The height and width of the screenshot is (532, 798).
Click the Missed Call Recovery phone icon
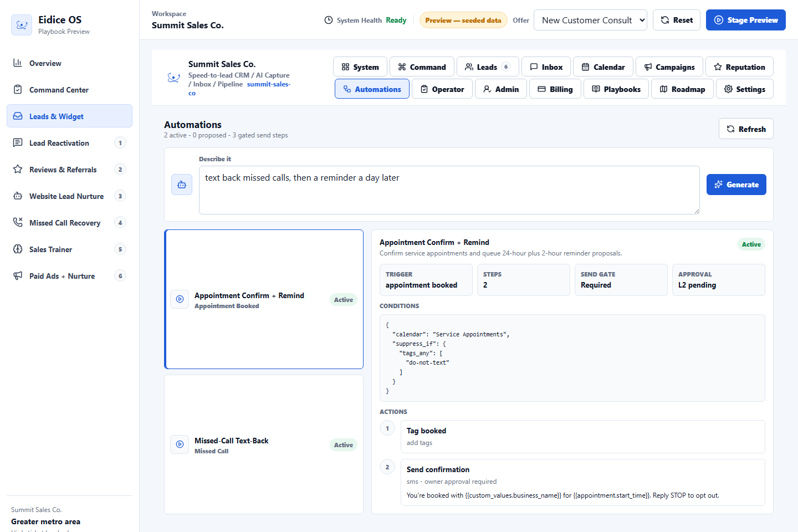[x=18, y=223]
